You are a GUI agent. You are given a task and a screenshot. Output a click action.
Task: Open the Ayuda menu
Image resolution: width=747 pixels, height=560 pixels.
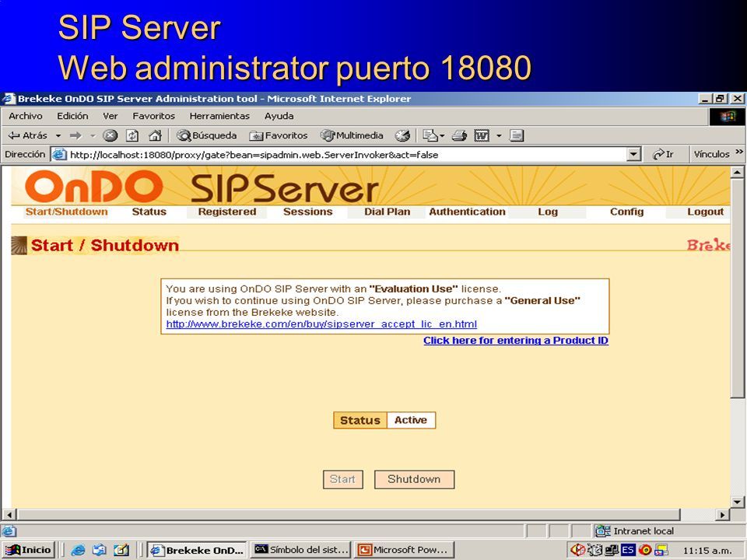279,116
